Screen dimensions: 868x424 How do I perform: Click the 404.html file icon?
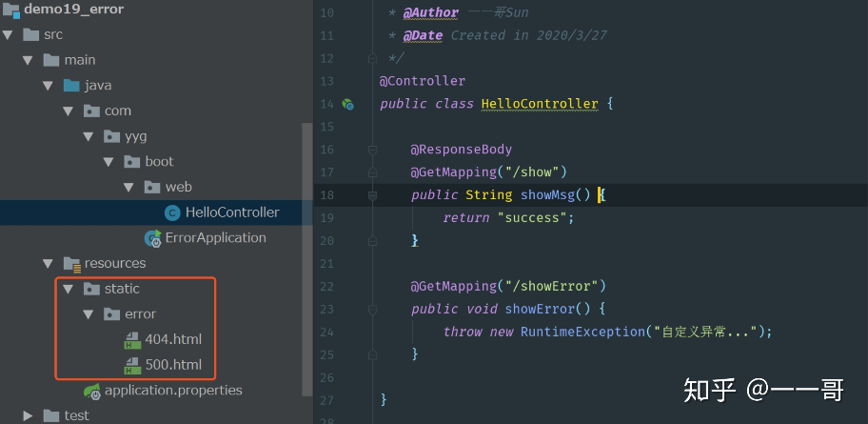click(132, 340)
